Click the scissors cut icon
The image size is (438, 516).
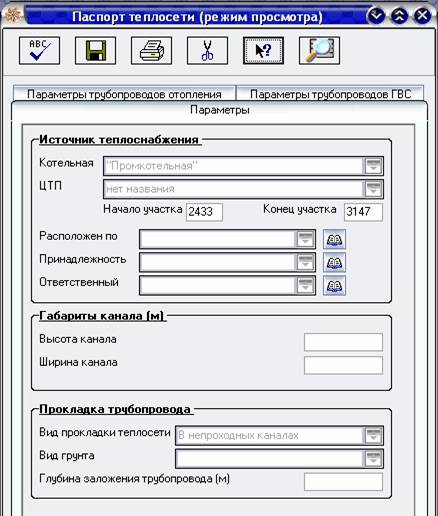pos(207,51)
